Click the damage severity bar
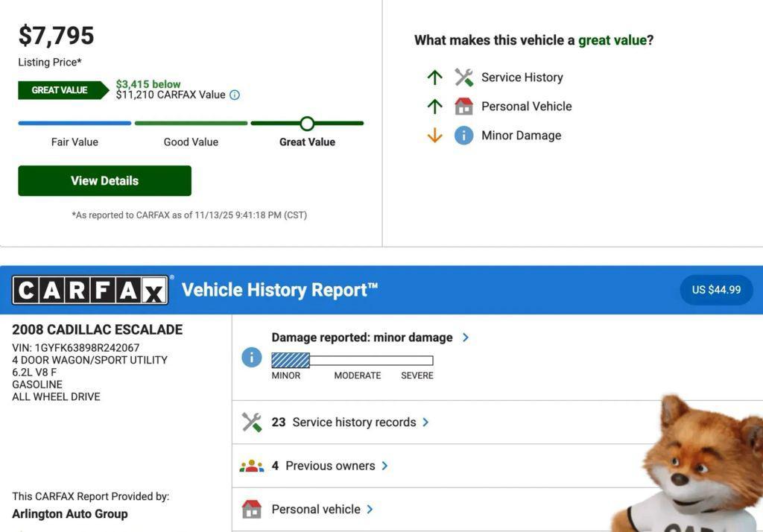Viewport: 763px width, 532px height. click(352, 361)
